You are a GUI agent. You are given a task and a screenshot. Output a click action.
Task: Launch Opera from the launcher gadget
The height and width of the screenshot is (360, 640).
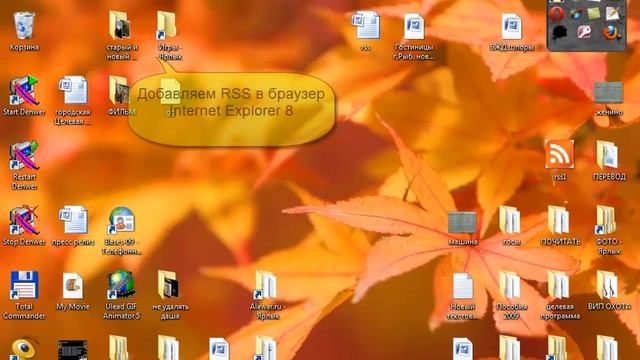tap(557, 14)
